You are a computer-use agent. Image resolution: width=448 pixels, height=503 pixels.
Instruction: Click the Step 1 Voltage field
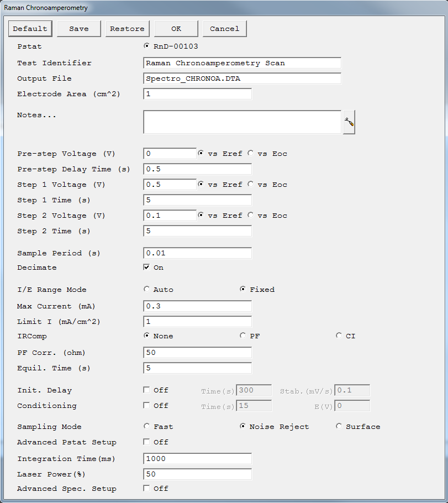tap(170, 185)
